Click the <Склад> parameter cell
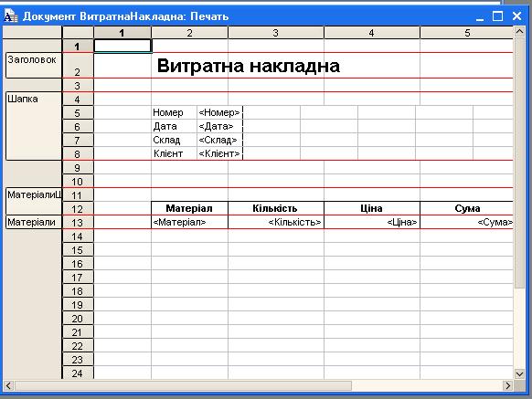Screen dimensions: 532x399 pos(219,140)
